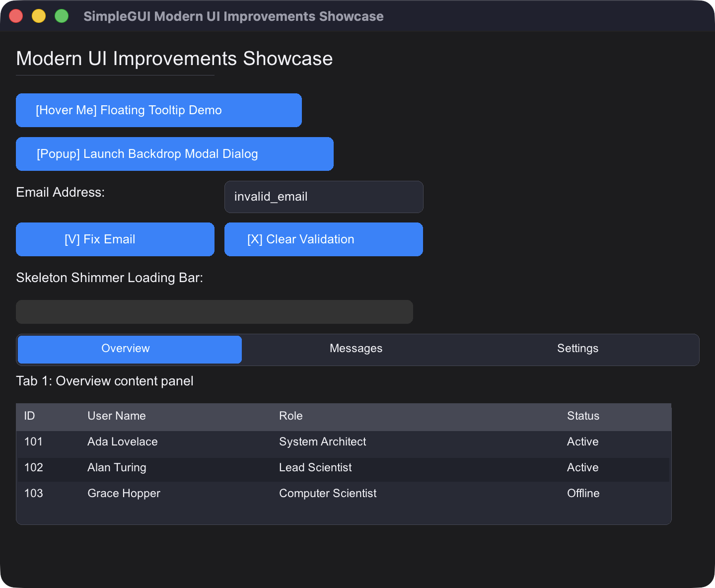Click the Email Address label
Viewport: 715px width, 588px height.
point(61,193)
